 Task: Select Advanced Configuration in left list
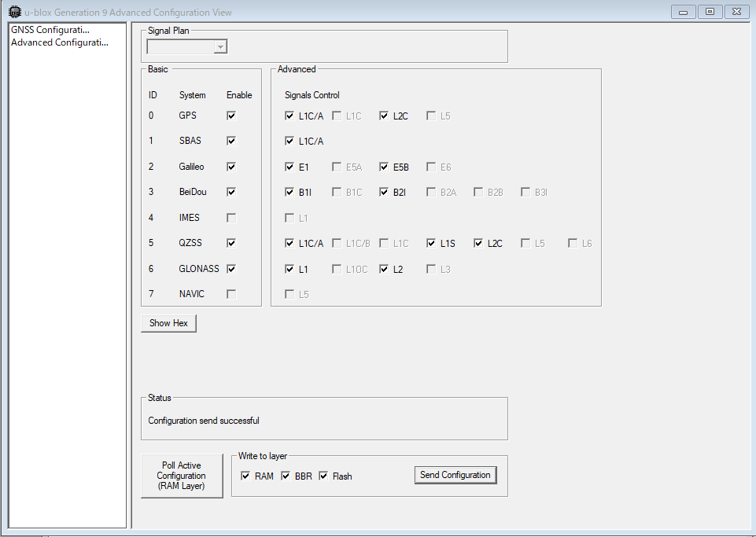60,42
